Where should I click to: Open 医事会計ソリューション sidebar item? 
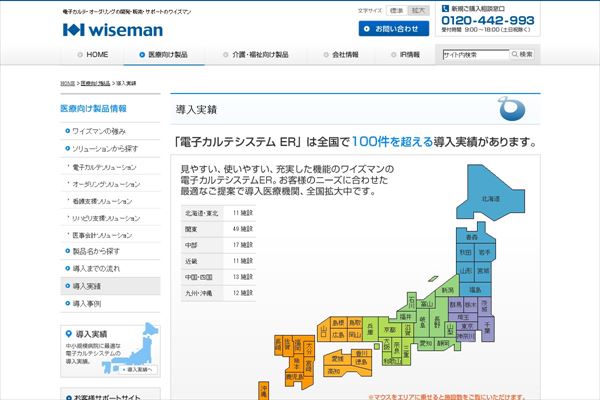click(x=110, y=235)
